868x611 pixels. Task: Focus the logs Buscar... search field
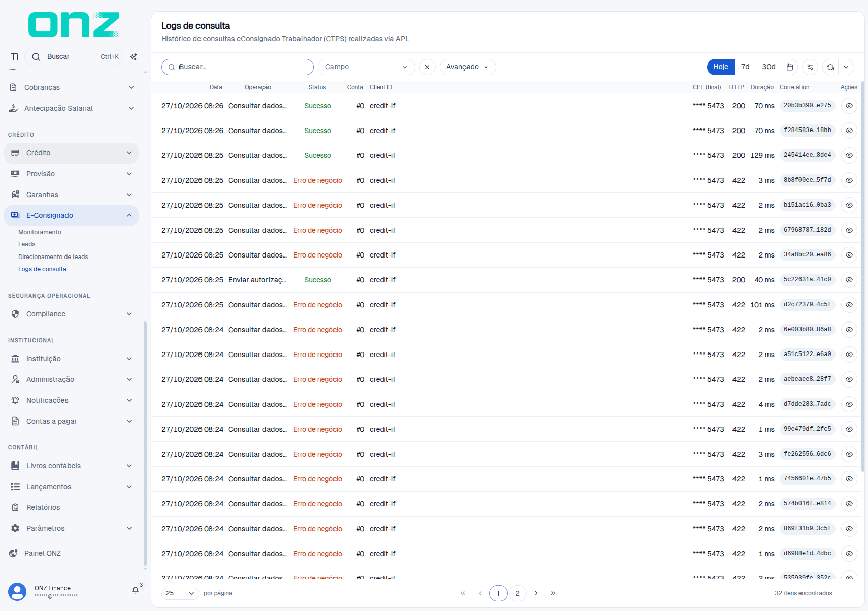[238, 67]
